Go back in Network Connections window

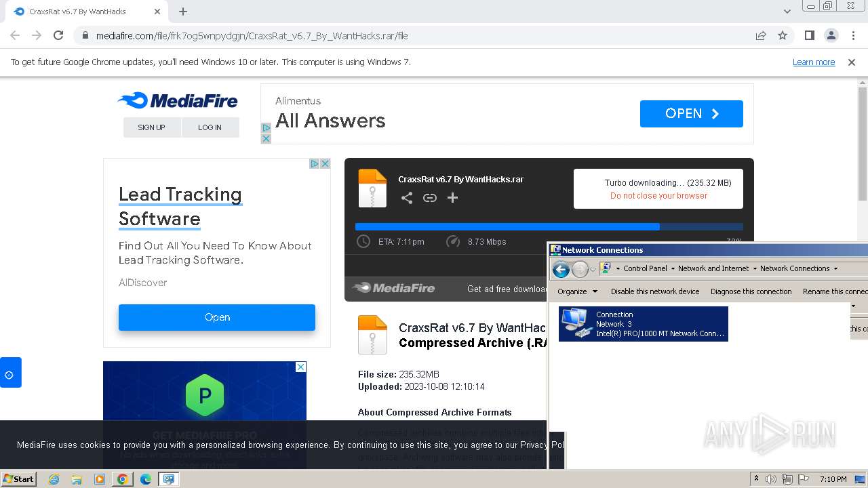click(561, 269)
